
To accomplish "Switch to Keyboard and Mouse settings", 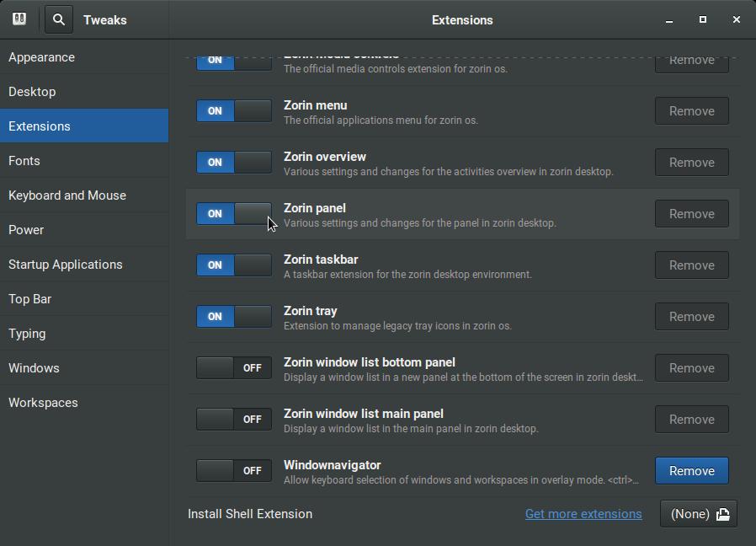I will (67, 195).
